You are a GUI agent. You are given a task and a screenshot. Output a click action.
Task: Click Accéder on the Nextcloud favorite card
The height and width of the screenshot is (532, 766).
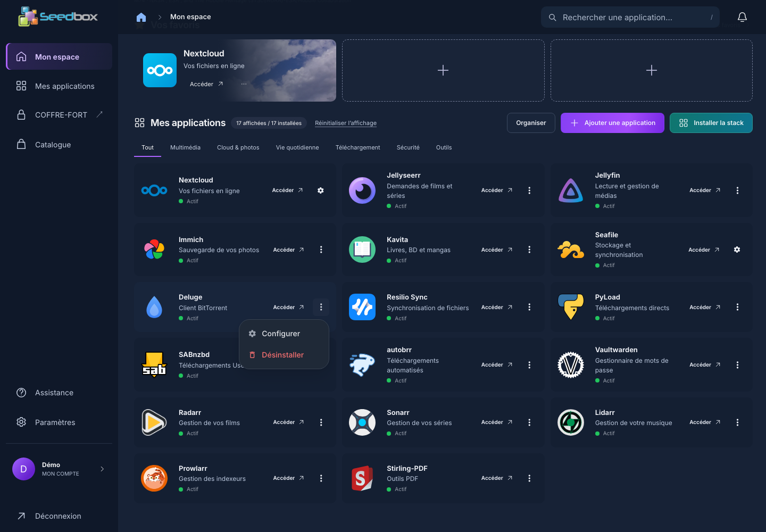coord(206,84)
